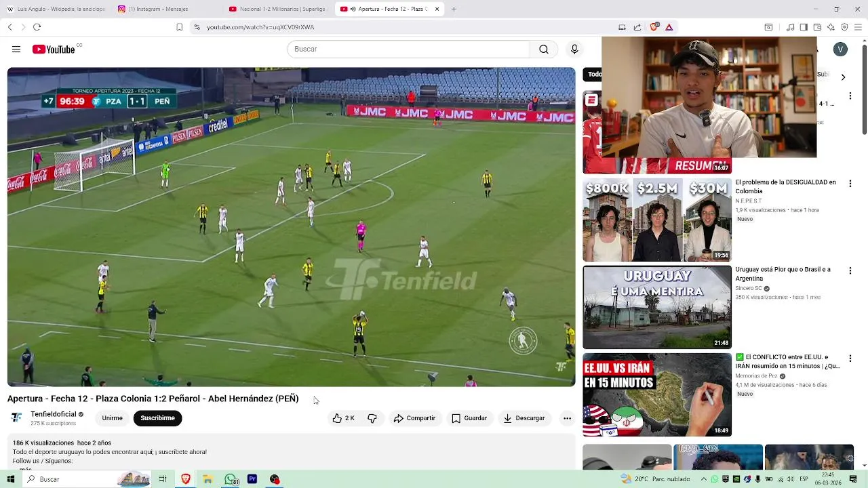Open the Brave Shields lion icon
The width and height of the screenshot is (868, 488).
click(x=654, y=27)
